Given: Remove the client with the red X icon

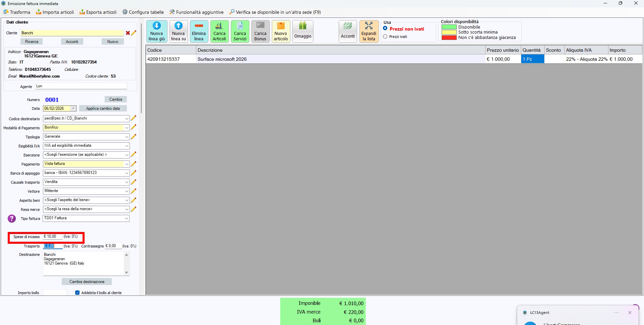Looking at the screenshot, I should coord(128,33).
